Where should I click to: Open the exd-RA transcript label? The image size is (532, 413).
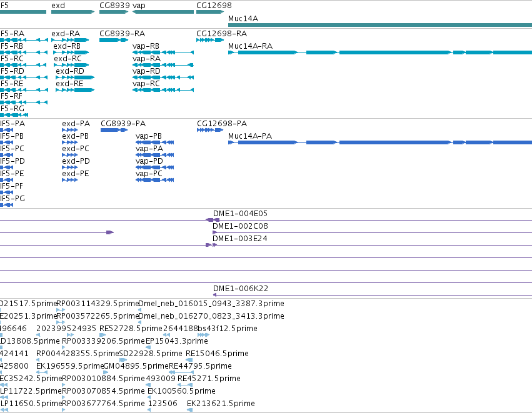point(66,34)
